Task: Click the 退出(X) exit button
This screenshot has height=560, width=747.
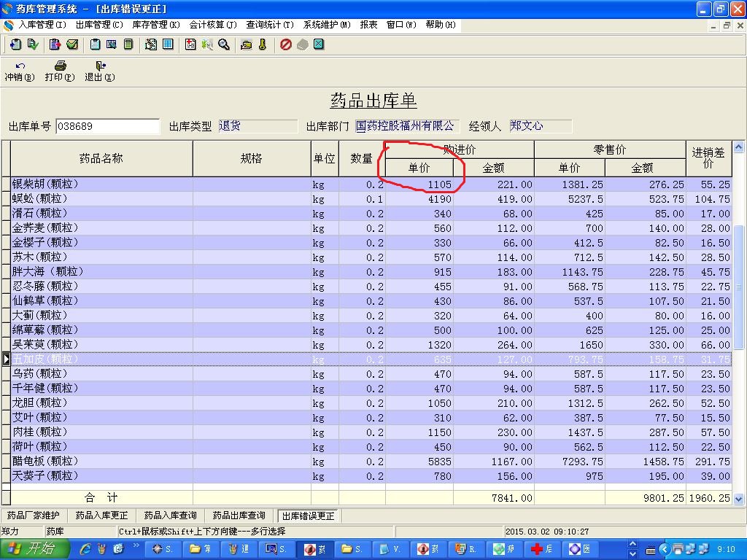Action: click(x=99, y=71)
